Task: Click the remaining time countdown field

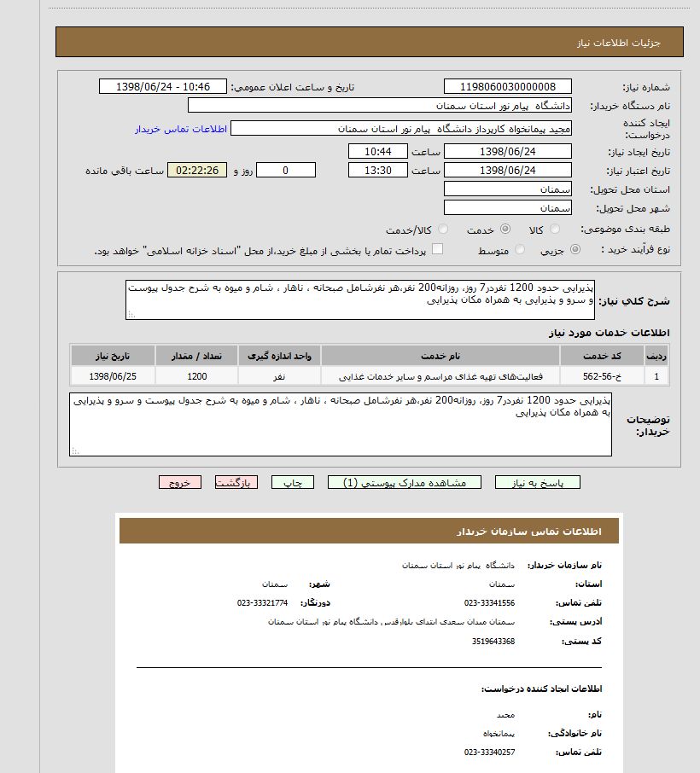Action: point(197,171)
